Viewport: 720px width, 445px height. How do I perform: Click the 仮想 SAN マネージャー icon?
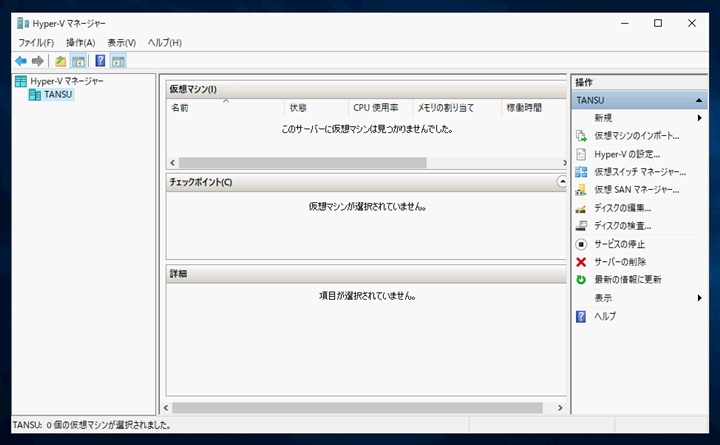[581, 190]
